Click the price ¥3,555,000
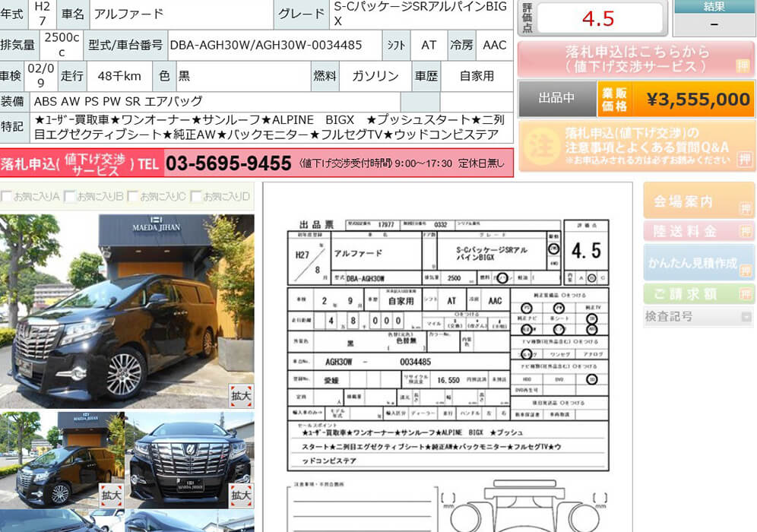Viewport: 757px width, 532px height. (698, 99)
